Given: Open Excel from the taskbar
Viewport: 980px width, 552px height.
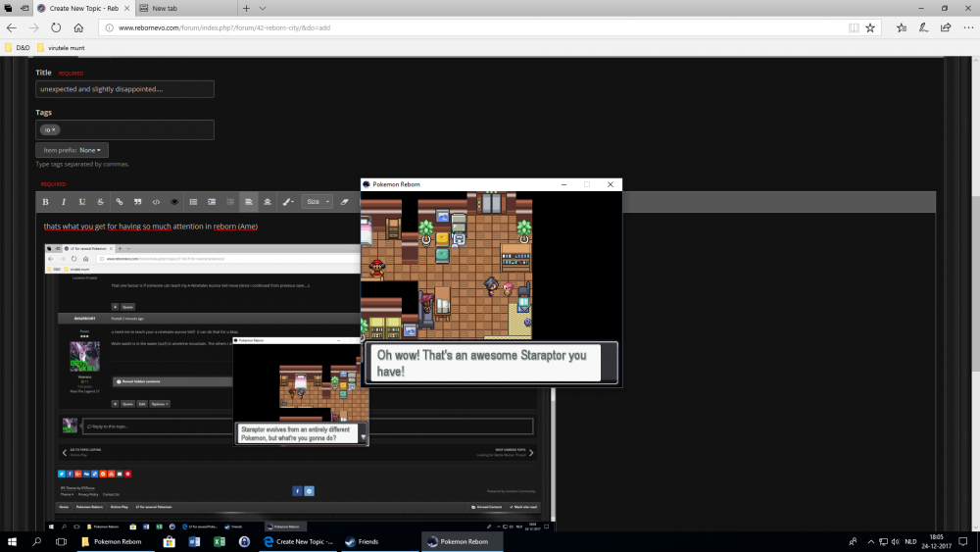Looking at the screenshot, I should (219, 542).
